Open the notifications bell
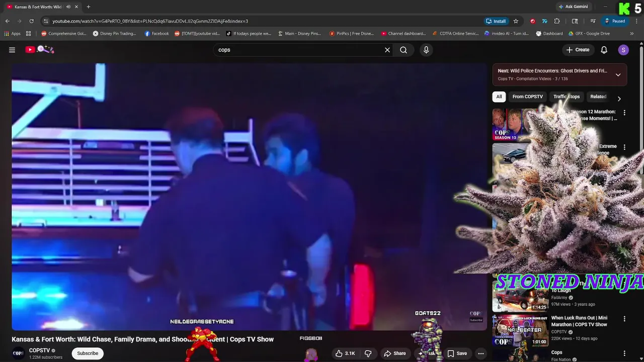This screenshot has width=644, height=362. click(x=604, y=50)
